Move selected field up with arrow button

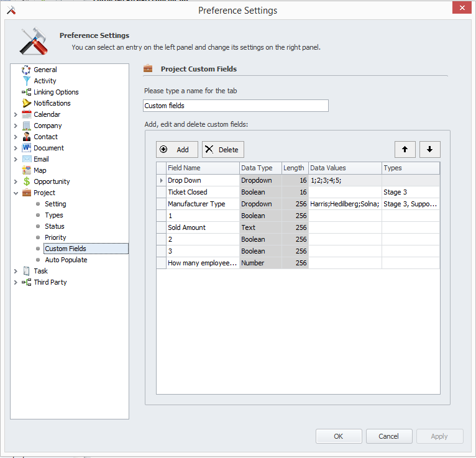point(405,149)
